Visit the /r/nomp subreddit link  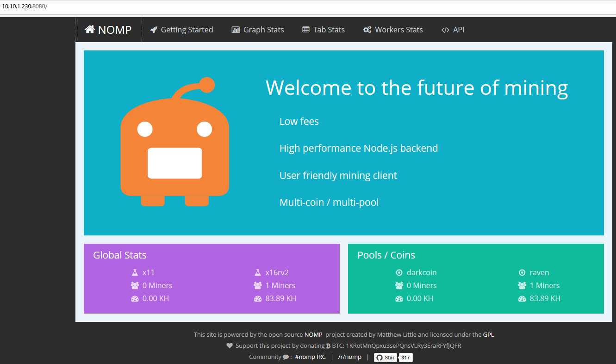click(x=350, y=357)
